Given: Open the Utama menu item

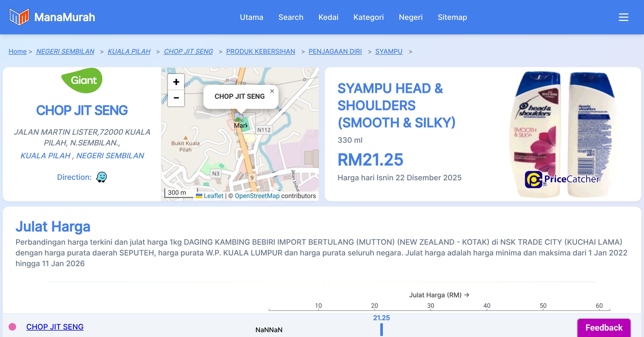Looking at the screenshot, I should click(x=251, y=17).
